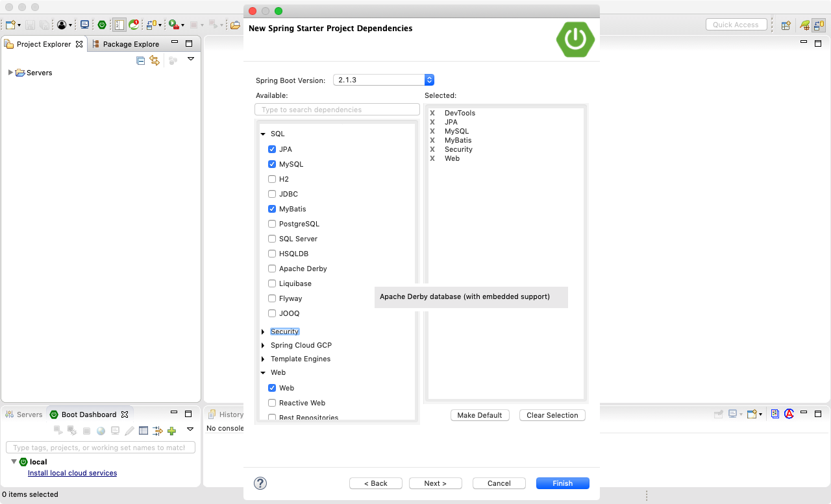
Task: Open the Spring Boot Version dropdown
Action: 428,80
